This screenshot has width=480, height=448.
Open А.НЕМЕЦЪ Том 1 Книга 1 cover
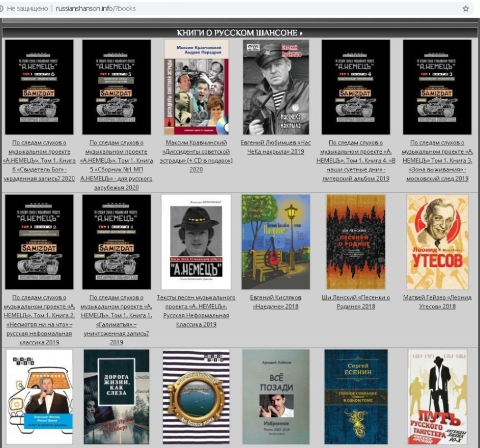pos(117,242)
